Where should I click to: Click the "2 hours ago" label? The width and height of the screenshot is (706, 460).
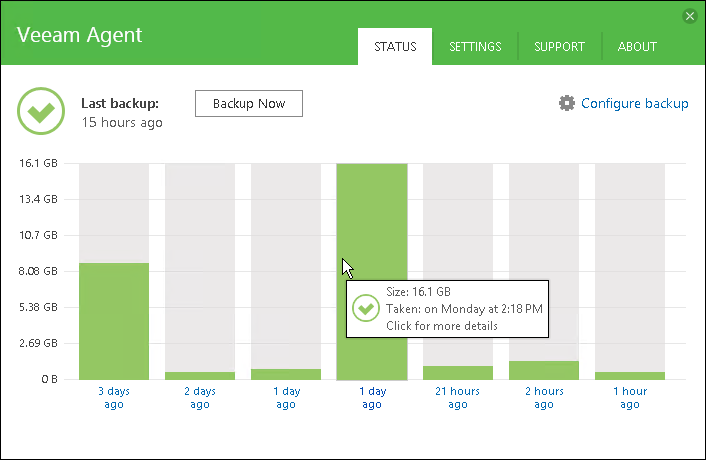(544, 397)
